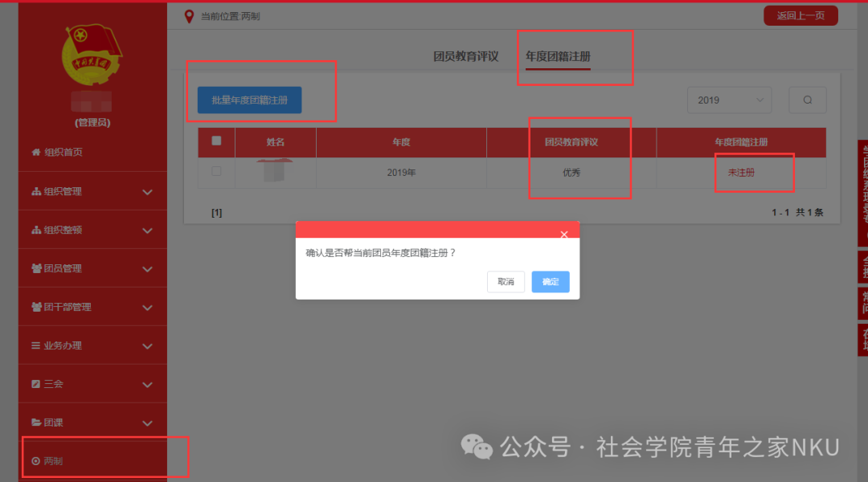
Task: Switch to the 年度团籍注册 tab
Action: click(x=558, y=57)
